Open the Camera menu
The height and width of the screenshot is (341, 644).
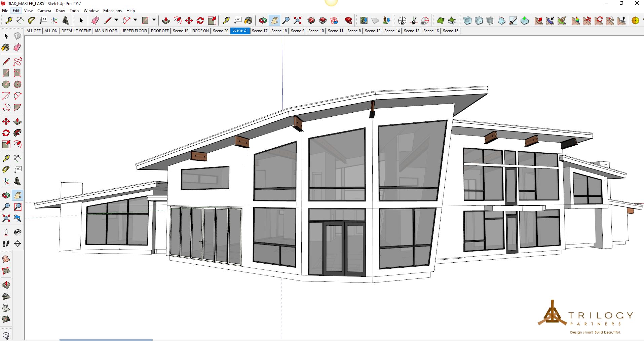point(44,11)
